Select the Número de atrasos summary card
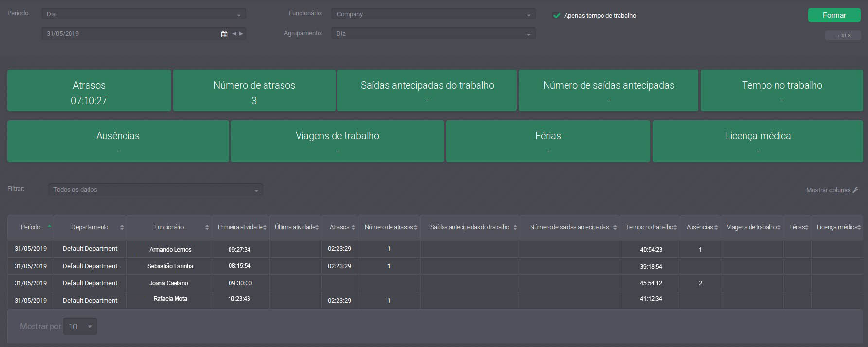Image resolution: width=868 pixels, height=347 pixels. tap(254, 91)
